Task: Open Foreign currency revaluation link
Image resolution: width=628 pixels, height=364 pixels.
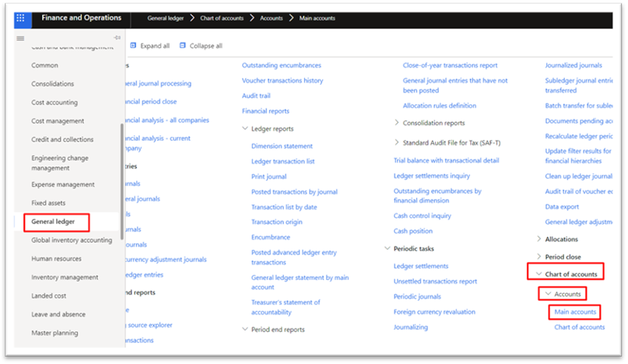Action: 434,312
